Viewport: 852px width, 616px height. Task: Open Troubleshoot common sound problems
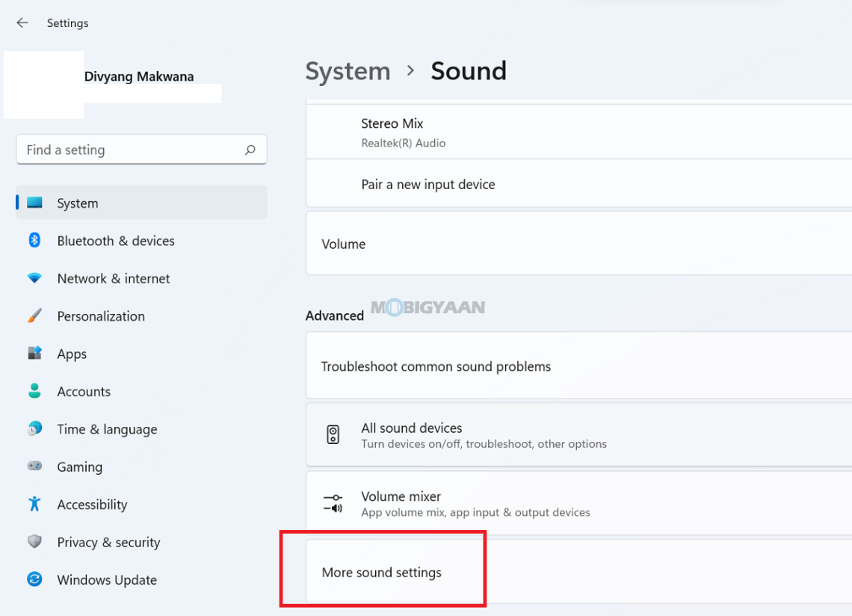[x=436, y=366]
